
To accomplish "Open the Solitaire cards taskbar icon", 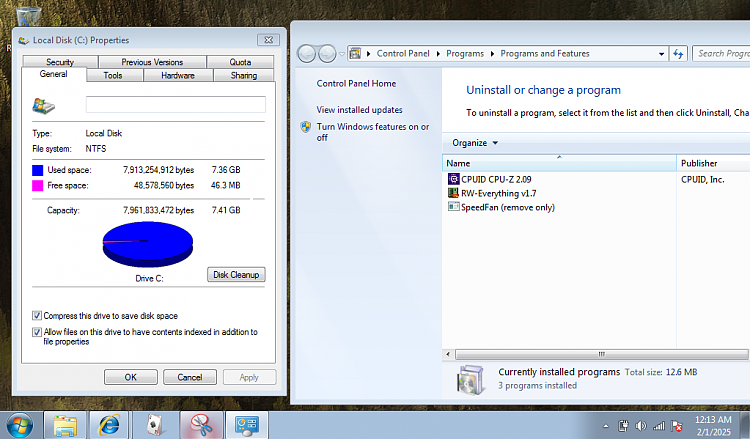I will click(x=154, y=425).
